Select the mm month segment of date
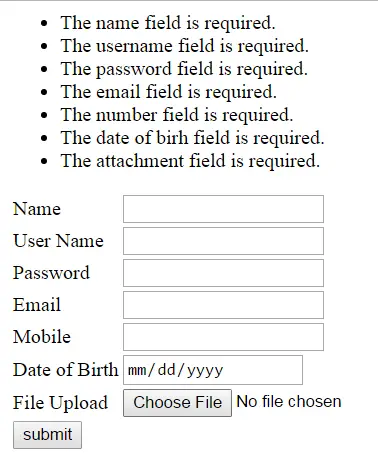 coord(137,370)
